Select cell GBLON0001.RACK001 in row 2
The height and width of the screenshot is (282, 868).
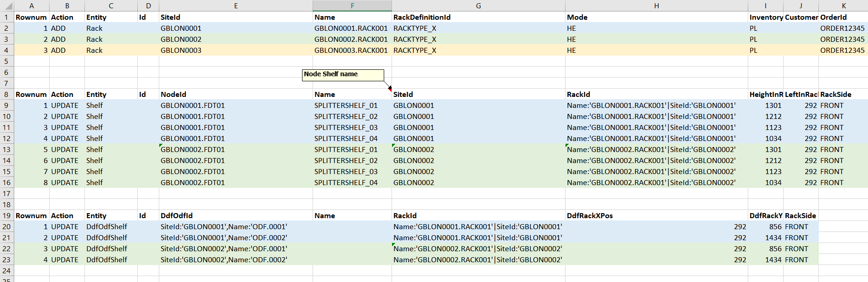point(352,28)
